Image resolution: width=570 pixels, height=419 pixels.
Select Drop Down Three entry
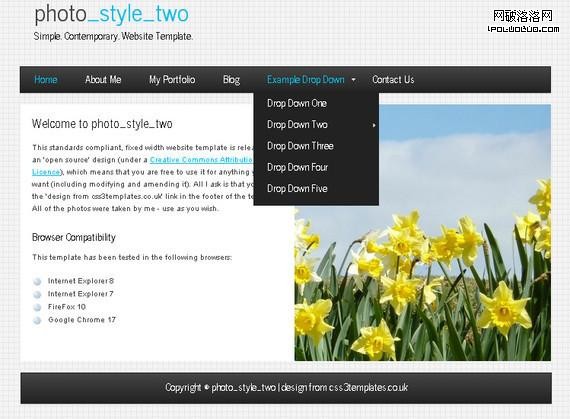pyautogui.click(x=300, y=146)
